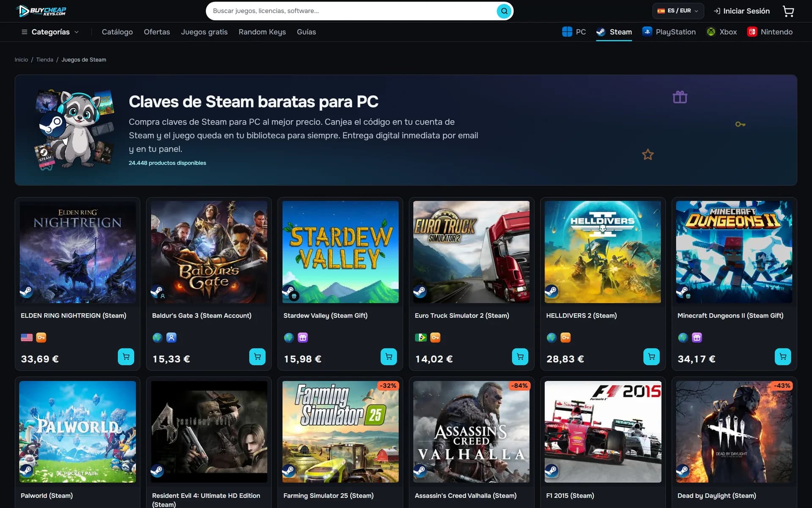
Task: Open HELLDIVERS 2 (Steam) title link
Action: tap(581, 315)
